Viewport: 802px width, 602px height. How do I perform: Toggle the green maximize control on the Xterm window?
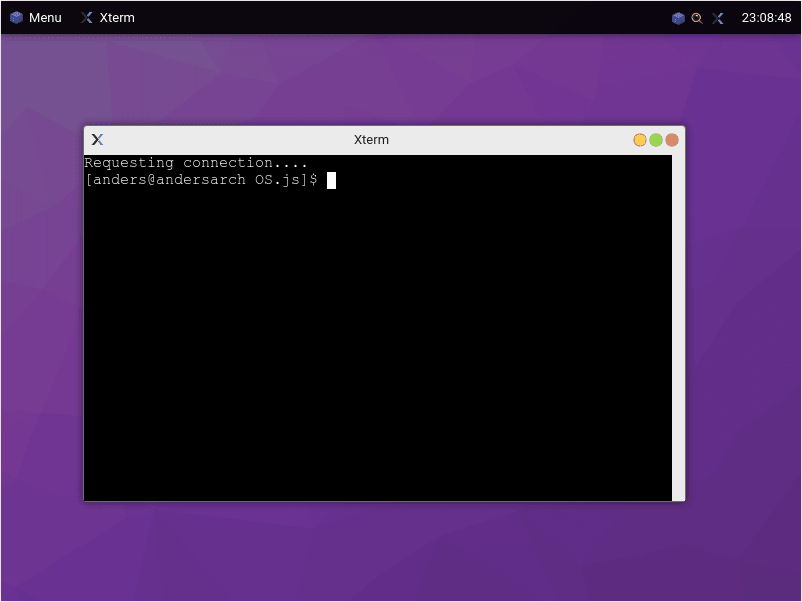pos(656,139)
